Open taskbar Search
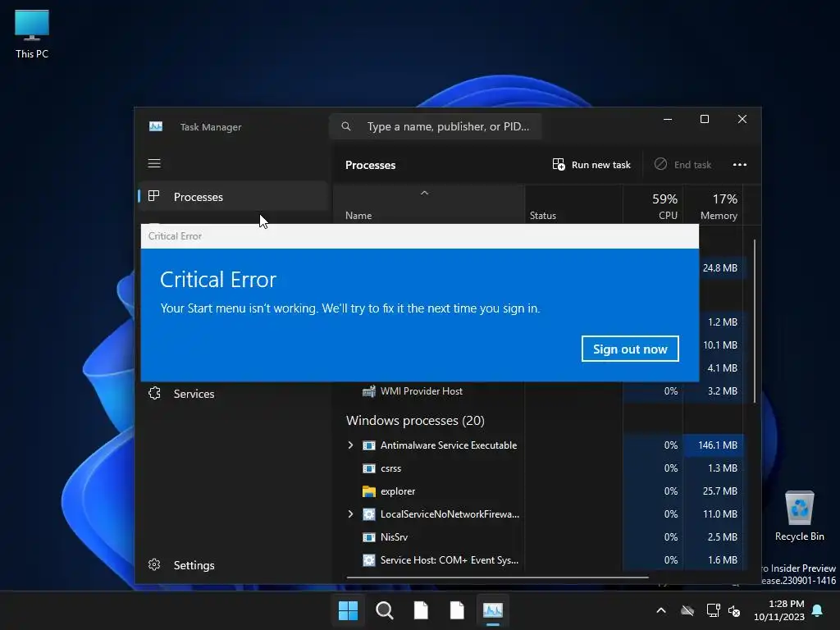 pos(385,610)
